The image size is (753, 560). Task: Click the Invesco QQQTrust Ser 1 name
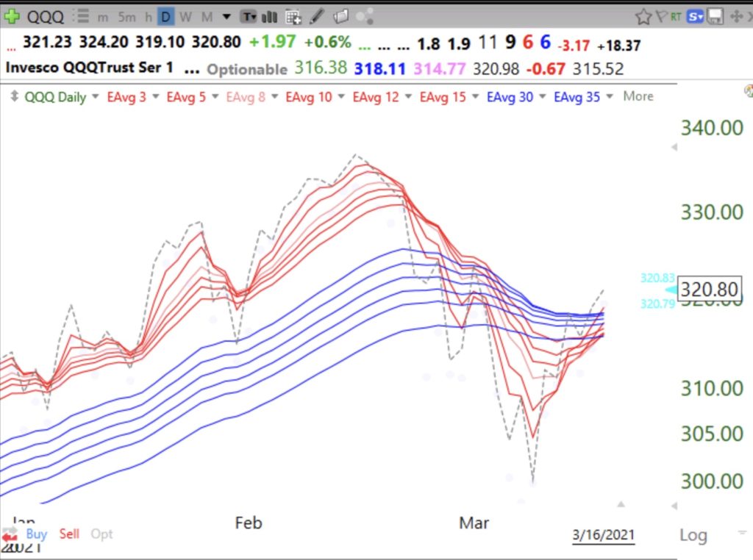click(x=89, y=68)
